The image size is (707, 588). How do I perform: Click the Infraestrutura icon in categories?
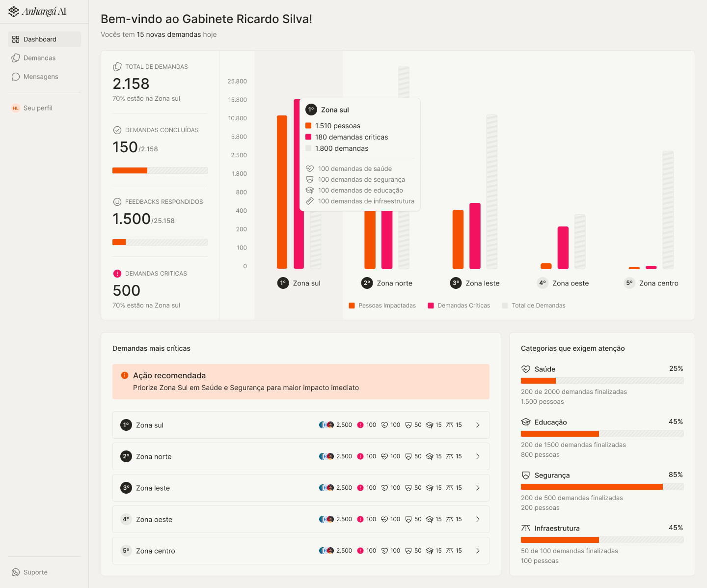coord(526,528)
